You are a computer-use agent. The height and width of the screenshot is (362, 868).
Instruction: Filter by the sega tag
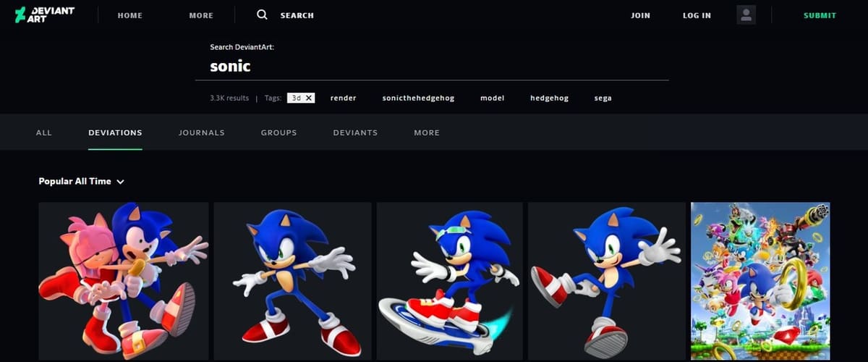[603, 98]
